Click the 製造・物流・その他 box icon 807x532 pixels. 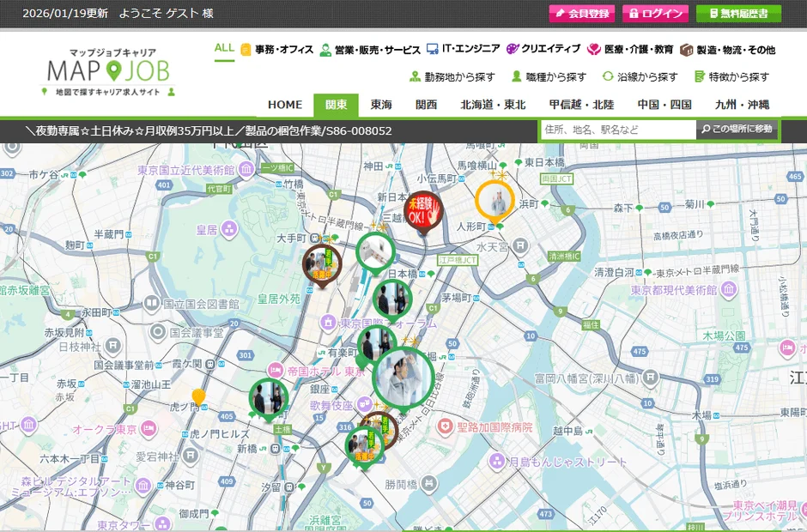point(686,49)
